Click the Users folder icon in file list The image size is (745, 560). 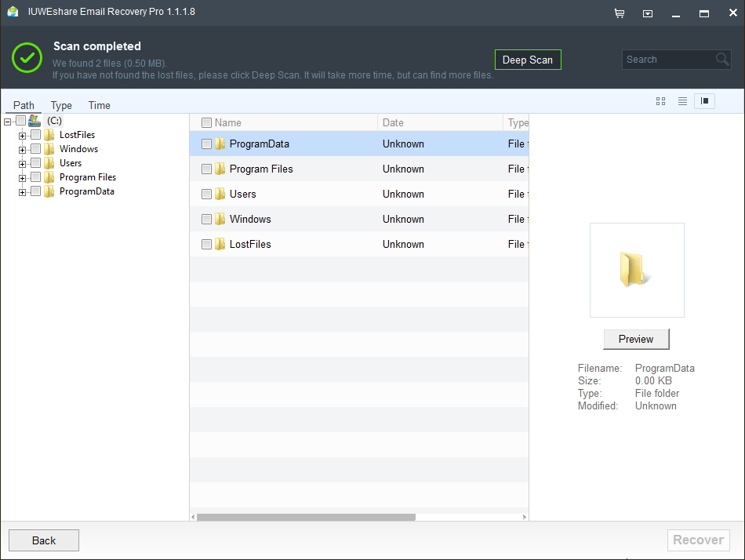[220, 194]
